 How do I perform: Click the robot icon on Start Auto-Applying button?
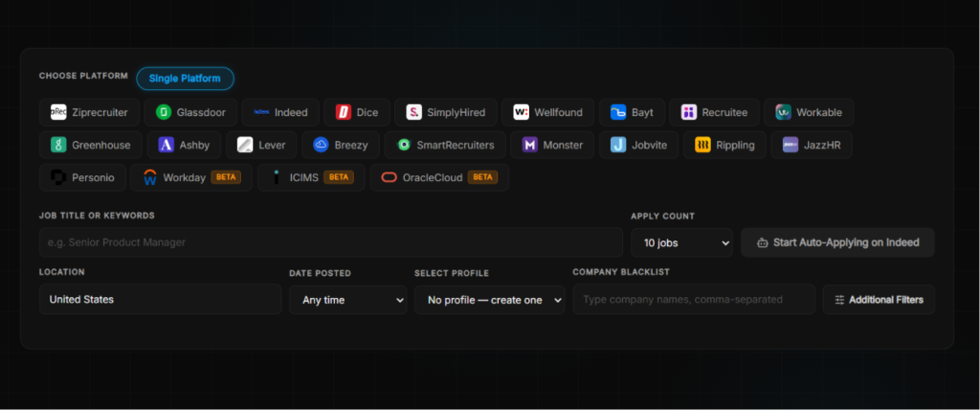pyautogui.click(x=763, y=243)
